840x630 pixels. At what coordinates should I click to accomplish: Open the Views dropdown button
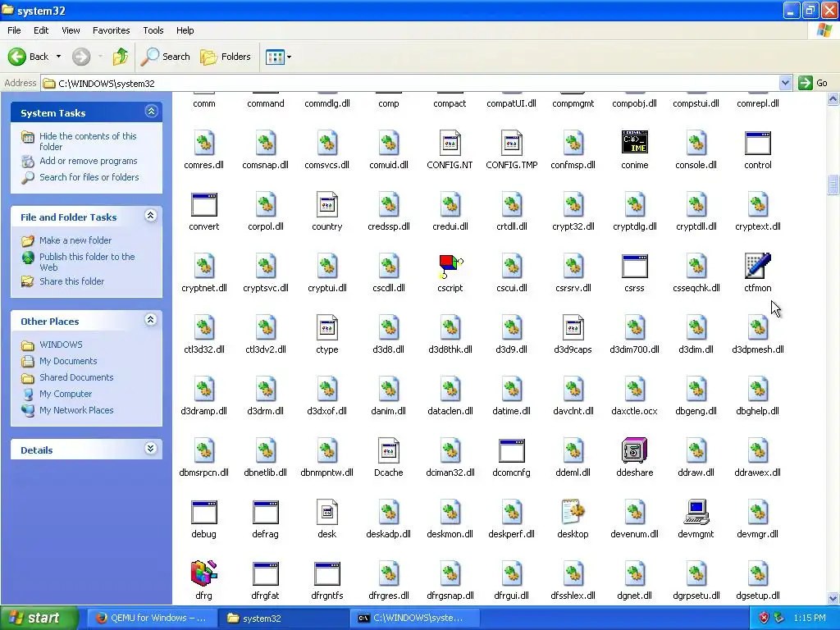coord(279,57)
